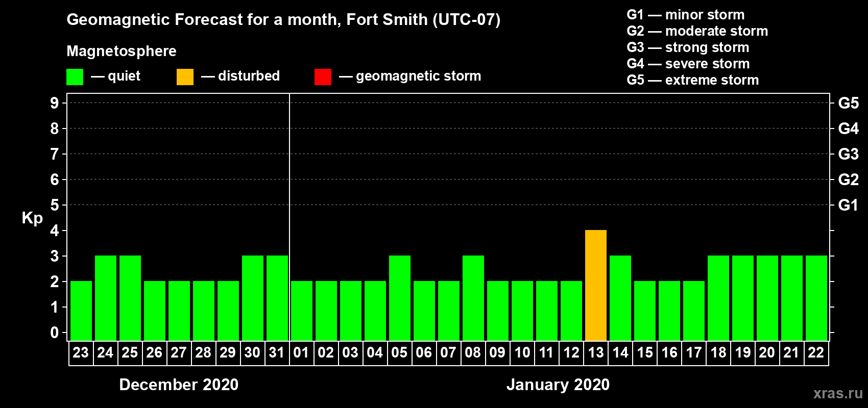
Task: Click date label 01 on axis
Action: [301, 352]
